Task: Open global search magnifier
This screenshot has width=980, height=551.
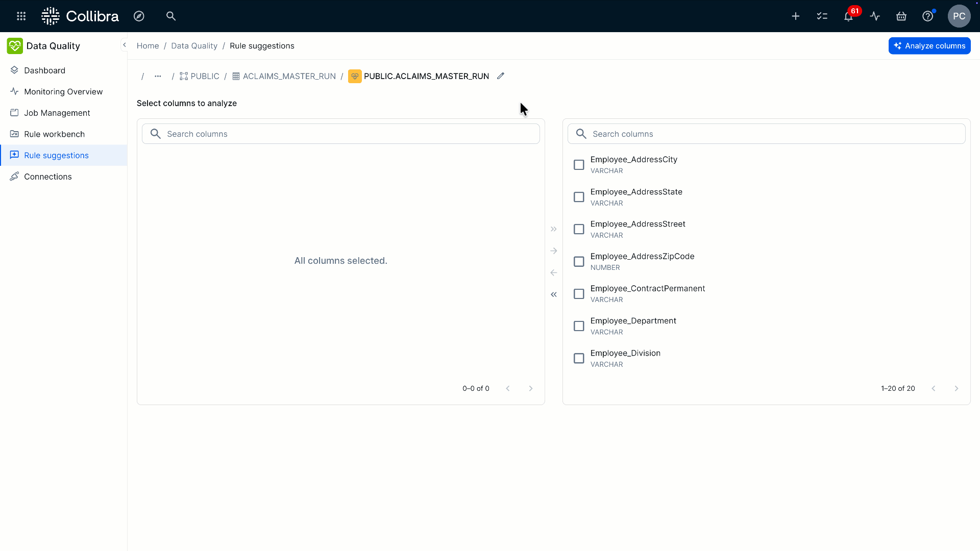Action: click(x=171, y=16)
